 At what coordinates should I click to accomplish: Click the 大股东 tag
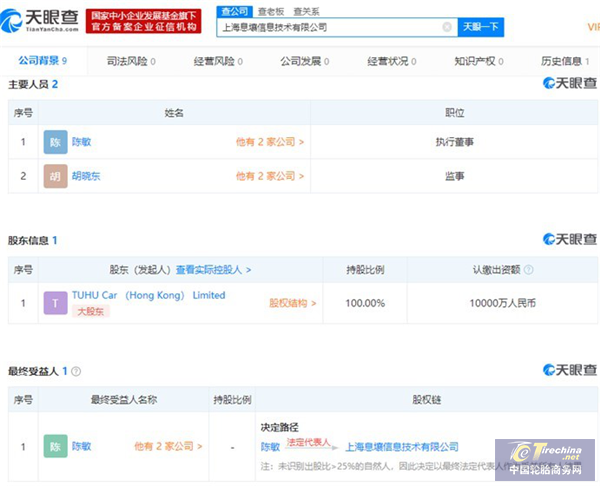click(91, 311)
